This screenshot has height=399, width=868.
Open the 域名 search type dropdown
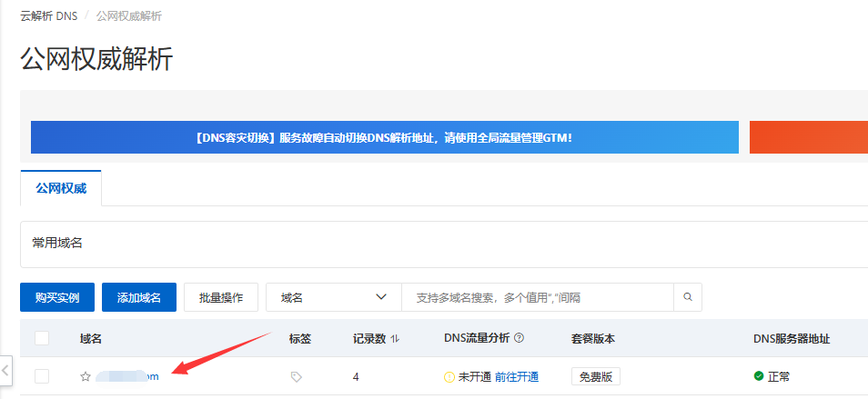point(333,297)
